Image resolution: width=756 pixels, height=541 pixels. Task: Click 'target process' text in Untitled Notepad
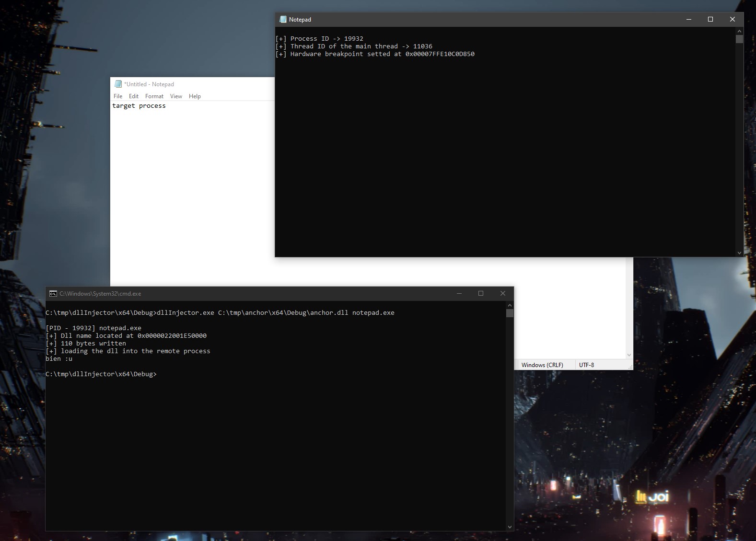coord(139,106)
